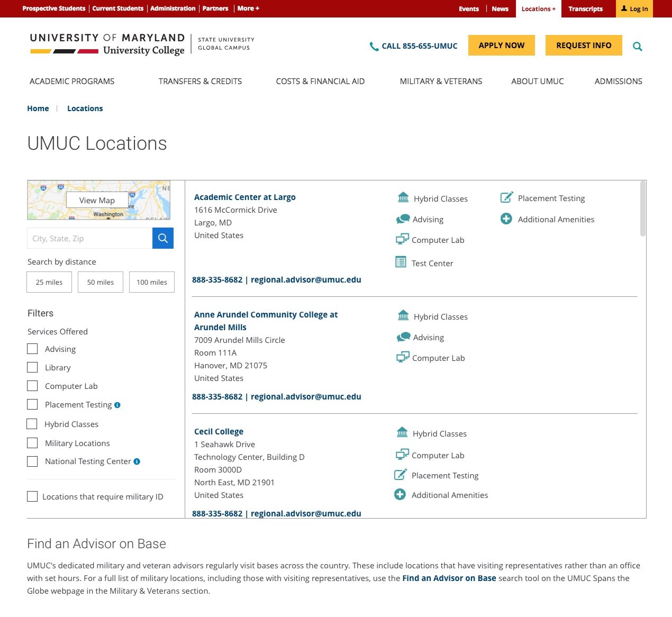Click the View Map button

(x=97, y=200)
